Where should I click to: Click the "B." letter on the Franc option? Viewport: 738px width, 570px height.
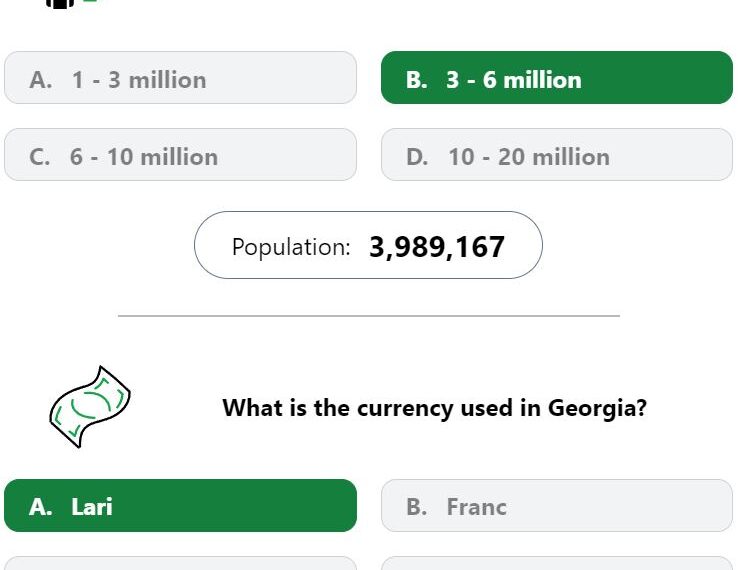click(x=417, y=507)
